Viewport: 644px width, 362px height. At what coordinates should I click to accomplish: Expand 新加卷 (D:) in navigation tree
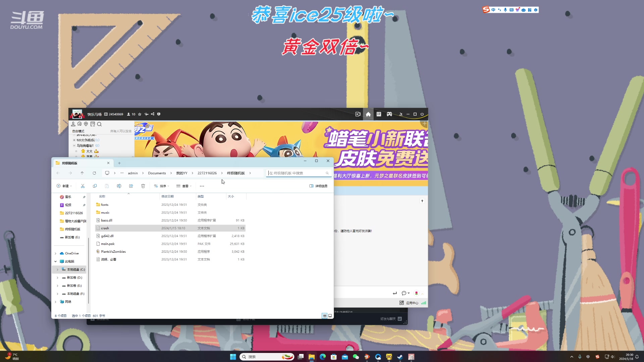pyautogui.click(x=57, y=278)
